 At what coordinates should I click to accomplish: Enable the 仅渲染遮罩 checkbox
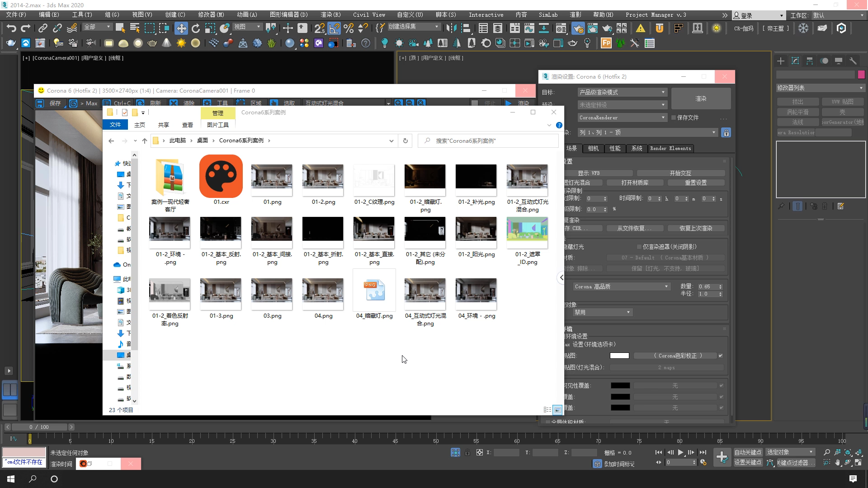(x=639, y=247)
